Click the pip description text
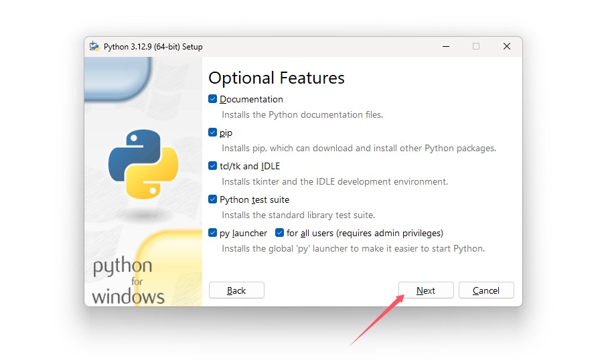 point(359,148)
